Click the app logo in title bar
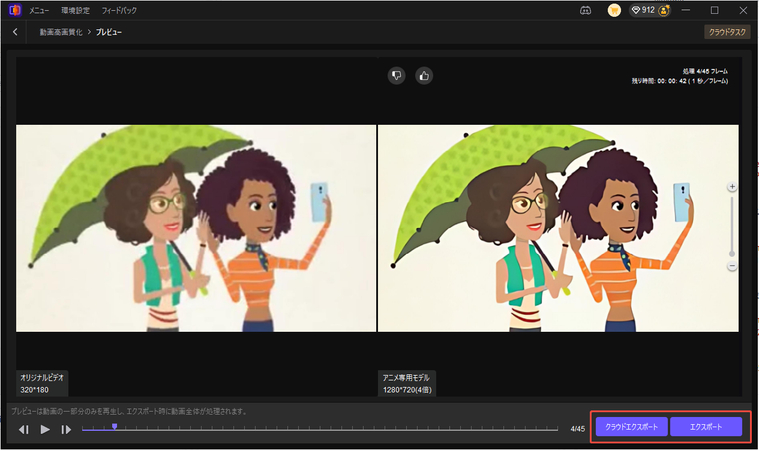Image resolution: width=759 pixels, height=450 pixels. pyautogui.click(x=14, y=10)
